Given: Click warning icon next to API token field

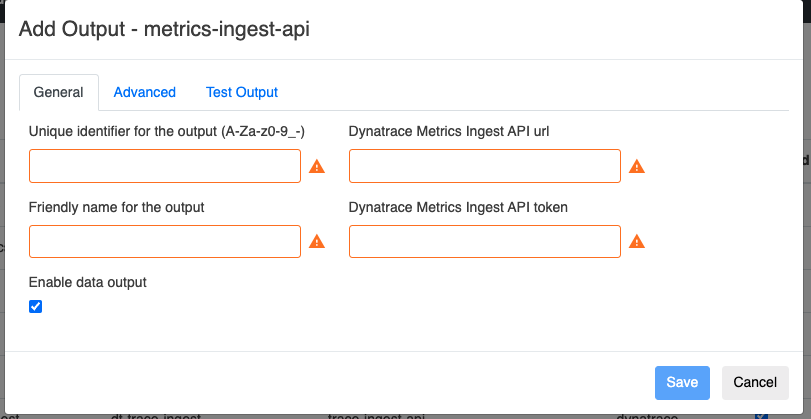Looking at the screenshot, I should point(637,241).
